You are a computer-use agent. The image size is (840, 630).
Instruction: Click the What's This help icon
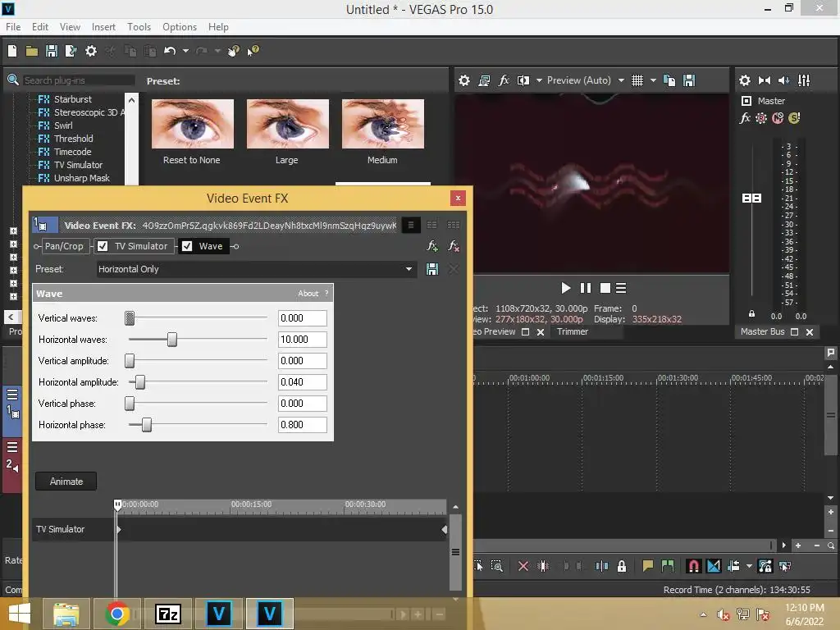(x=253, y=51)
